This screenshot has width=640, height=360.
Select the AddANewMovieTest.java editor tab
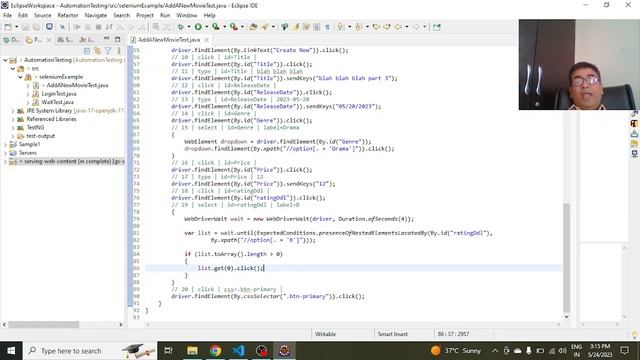(x=169, y=40)
